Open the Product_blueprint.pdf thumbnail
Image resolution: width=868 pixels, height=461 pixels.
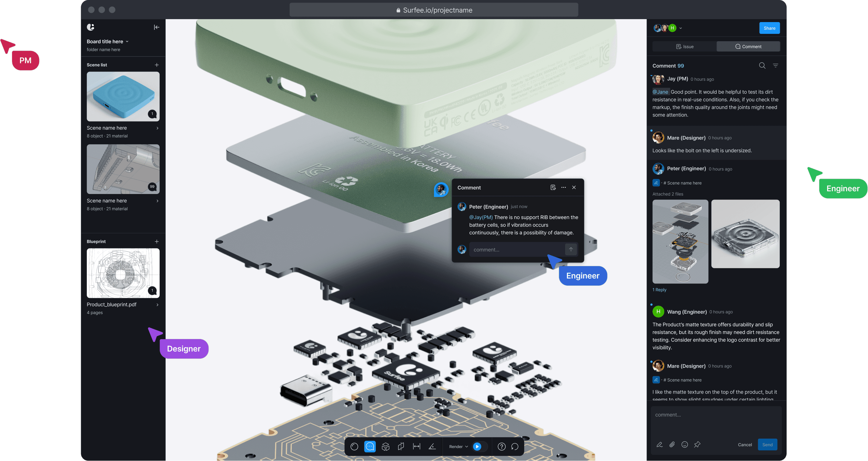pyautogui.click(x=123, y=273)
